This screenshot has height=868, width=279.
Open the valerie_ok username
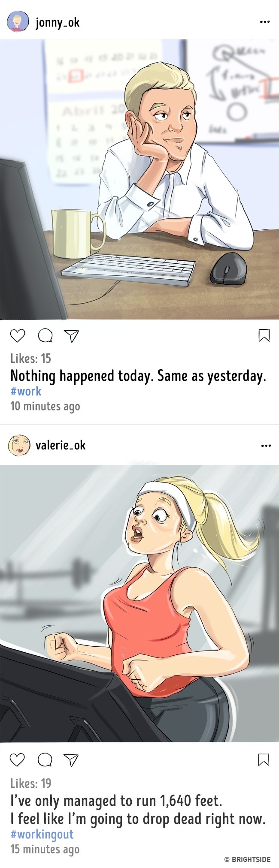(61, 445)
